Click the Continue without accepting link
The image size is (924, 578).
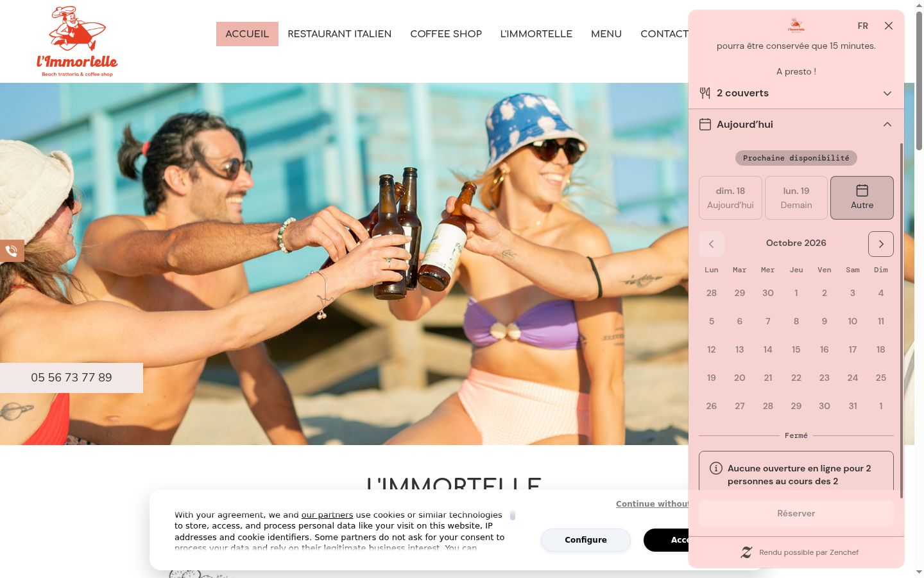click(652, 504)
